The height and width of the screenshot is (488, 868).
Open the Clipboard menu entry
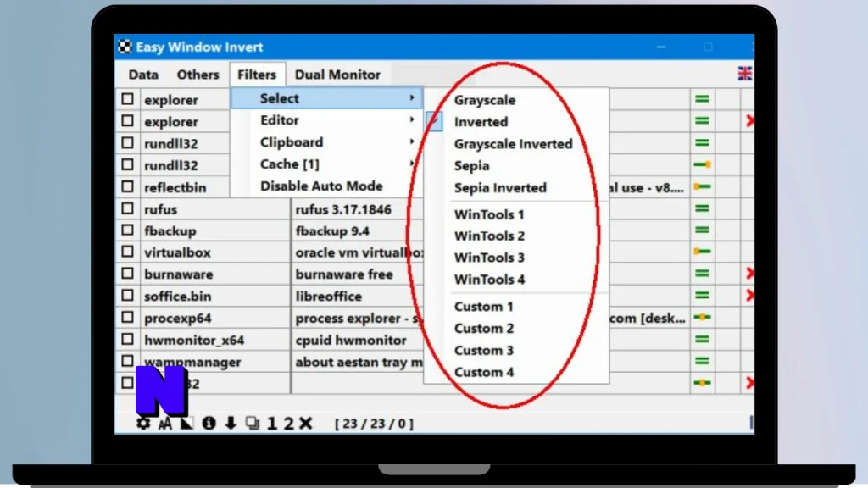(327, 142)
